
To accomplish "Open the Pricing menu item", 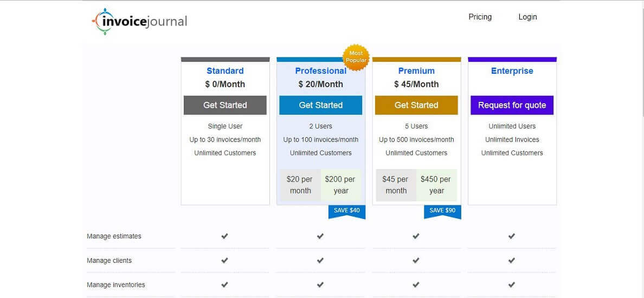I will [x=480, y=17].
